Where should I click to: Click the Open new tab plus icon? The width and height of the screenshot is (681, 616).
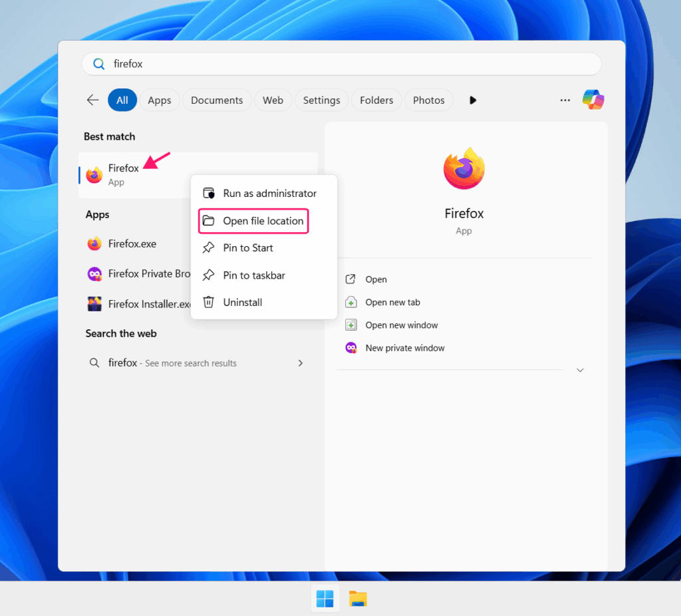click(351, 302)
